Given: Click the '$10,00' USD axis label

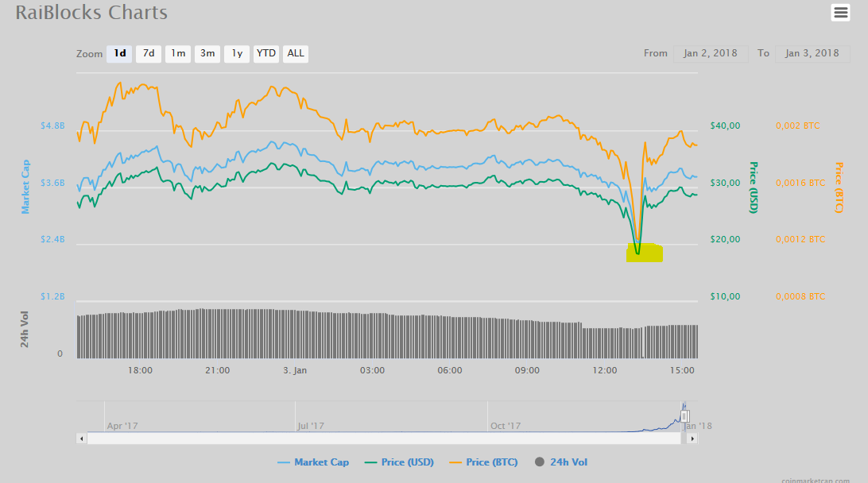Looking at the screenshot, I should [725, 296].
